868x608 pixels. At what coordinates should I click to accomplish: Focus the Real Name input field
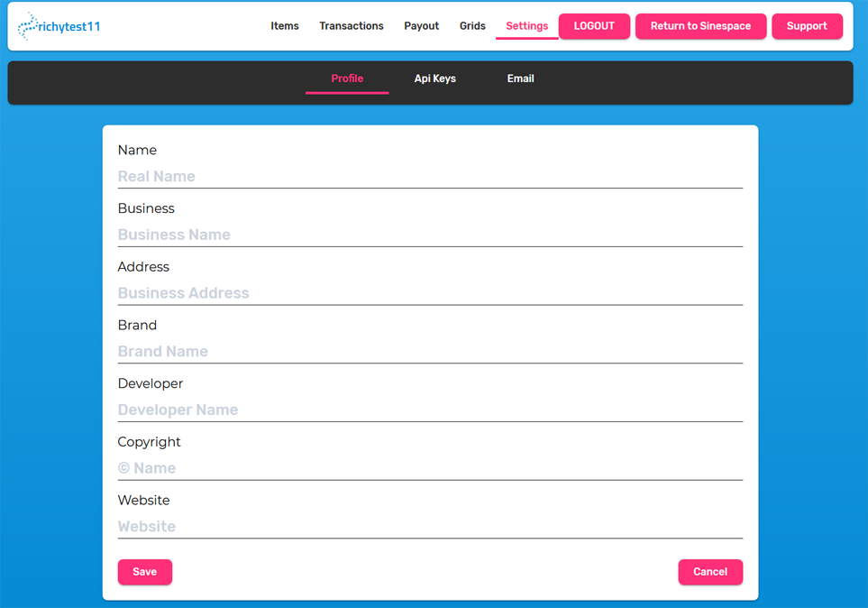pyautogui.click(x=430, y=177)
